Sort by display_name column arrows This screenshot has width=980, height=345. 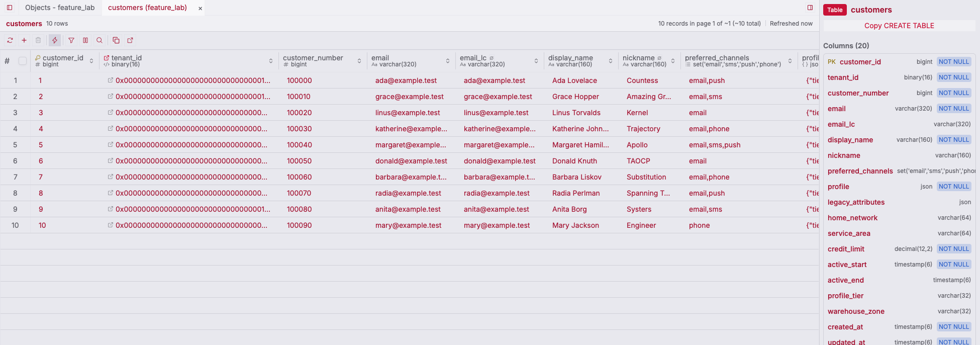611,61
